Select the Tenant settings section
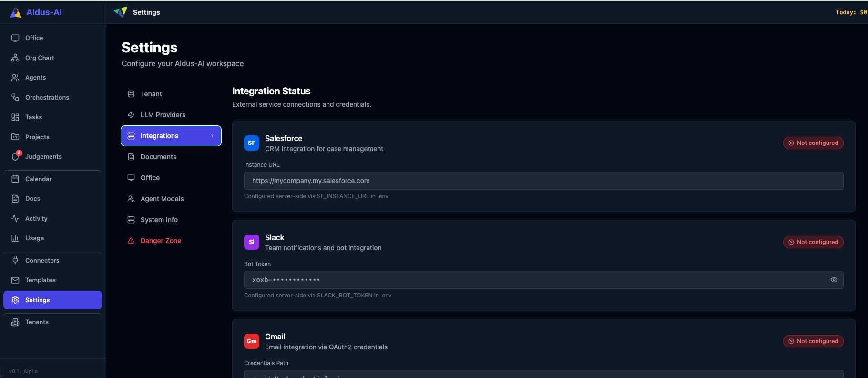Image resolution: width=868 pixels, height=378 pixels. pyautogui.click(x=171, y=94)
